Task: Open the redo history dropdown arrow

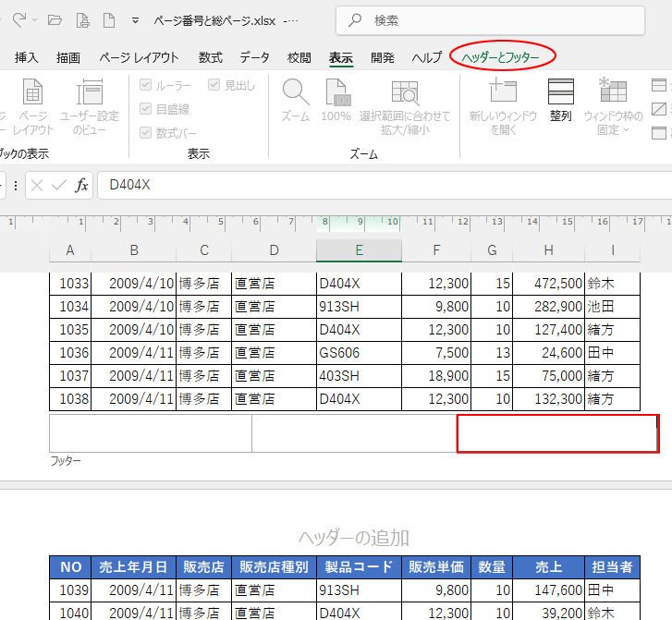Action: coord(35,20)
